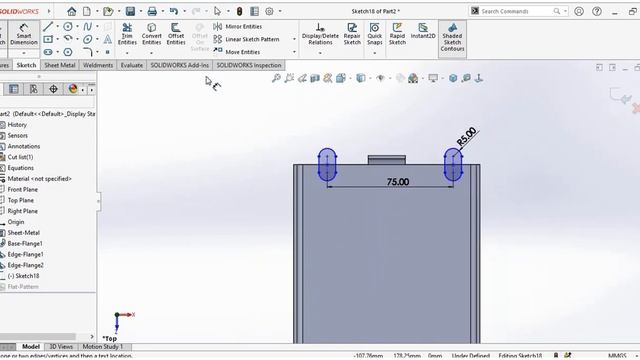Image resolution: width=640 pixels, height=360 pixels.
Task: Select the Polygon sketch tool
Action: coord(68,52)
